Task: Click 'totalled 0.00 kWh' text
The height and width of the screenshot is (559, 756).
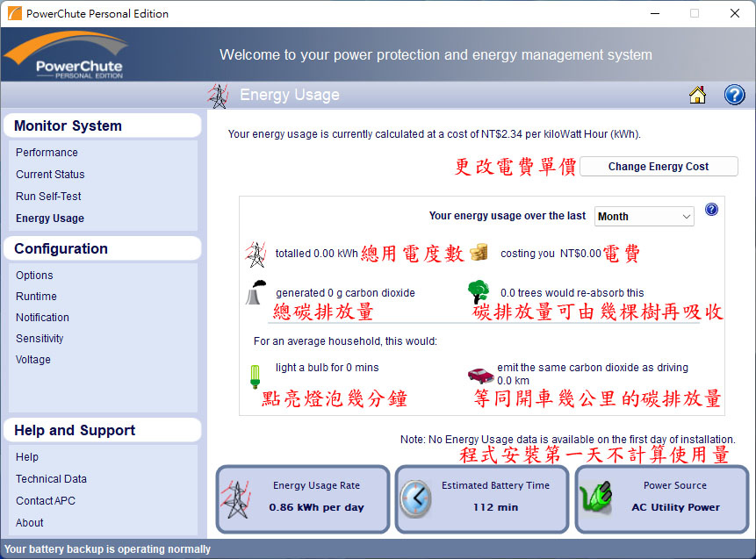Action: point(316,254)
